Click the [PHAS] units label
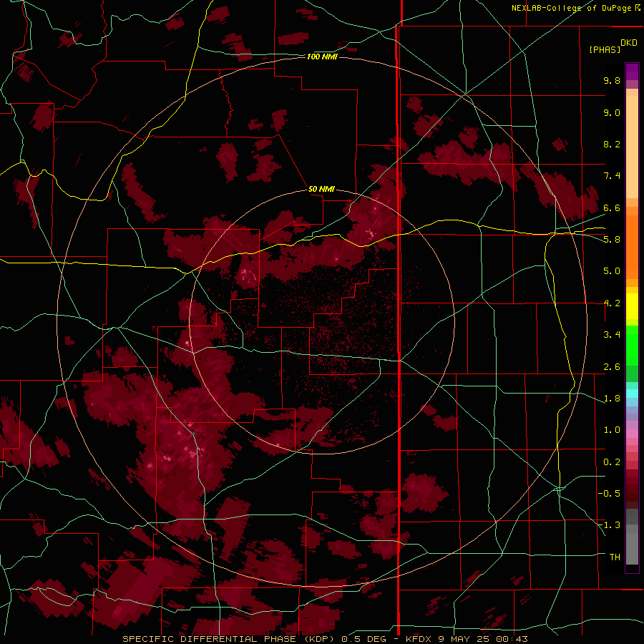This screenshot has width=644, height=644. click(x=605, y=49)
